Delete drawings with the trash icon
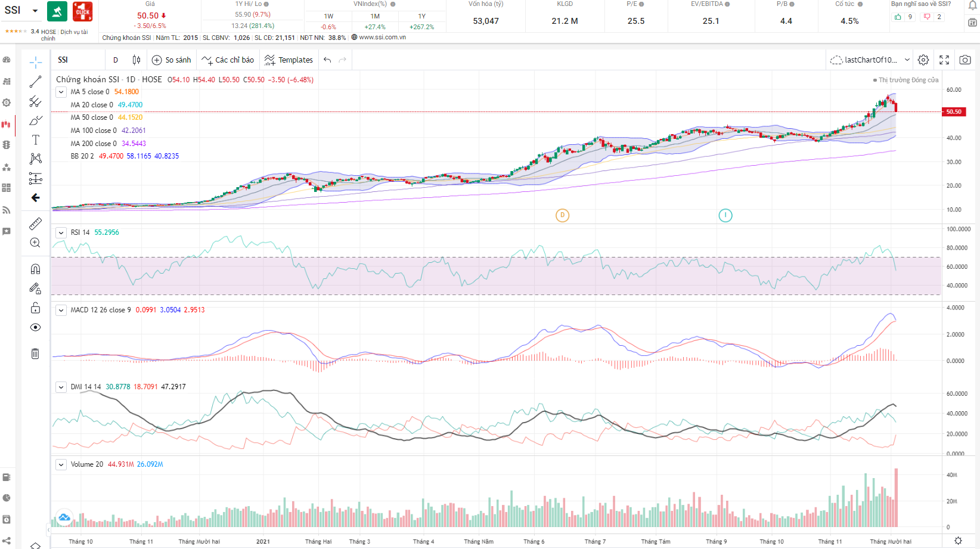Viewport: 980px width, 549px height. pyautogui.click(x=36, y=353)
